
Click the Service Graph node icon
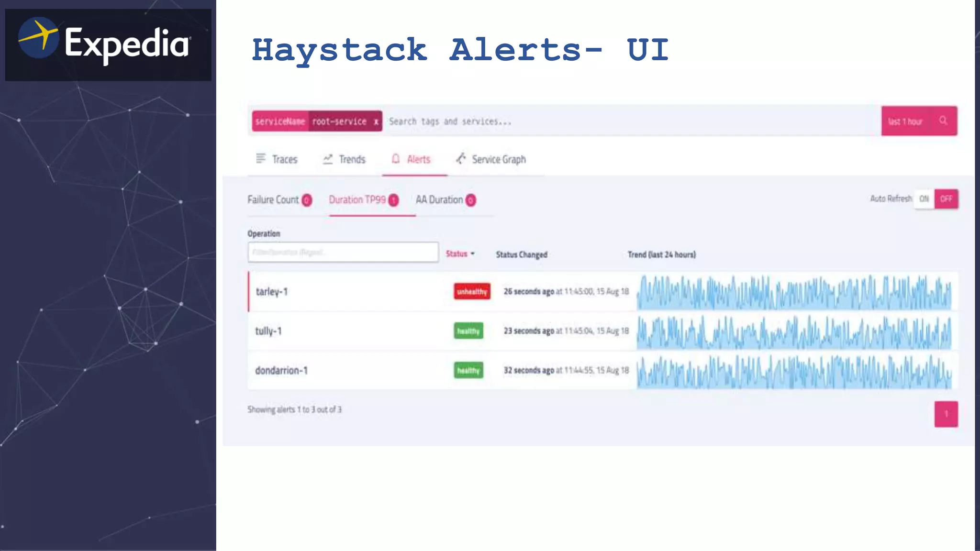(461, 158)
